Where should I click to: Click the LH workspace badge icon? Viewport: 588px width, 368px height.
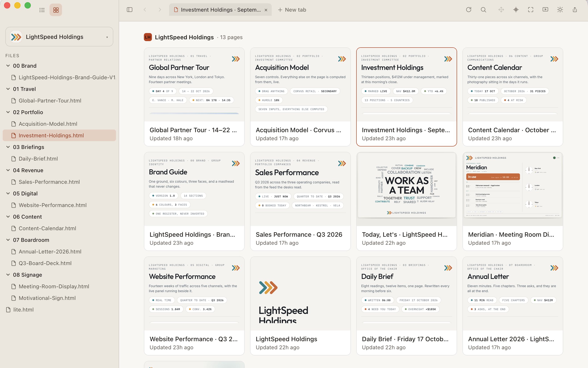pos(148,37)
